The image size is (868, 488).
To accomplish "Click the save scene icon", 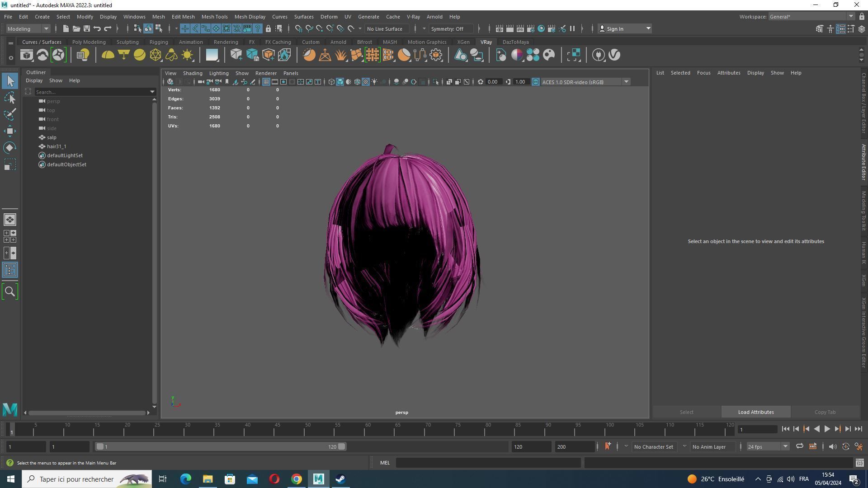I will 87,29.
